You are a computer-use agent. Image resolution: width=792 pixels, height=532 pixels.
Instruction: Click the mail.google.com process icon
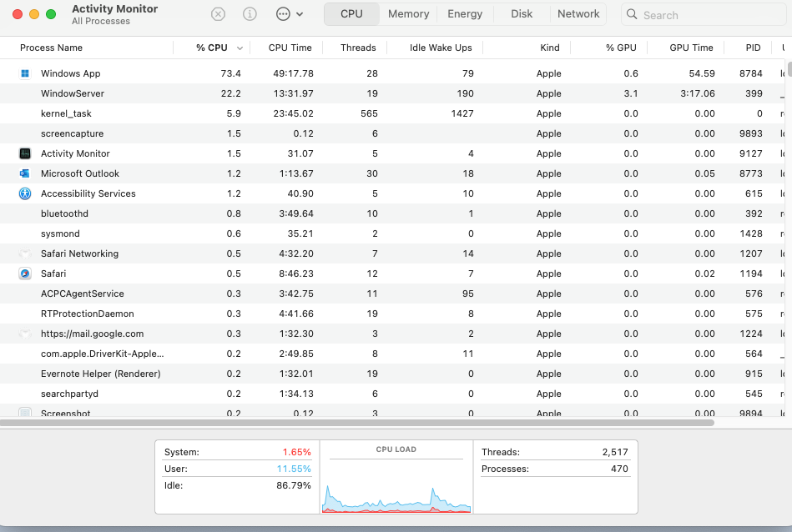pos(25,334)
